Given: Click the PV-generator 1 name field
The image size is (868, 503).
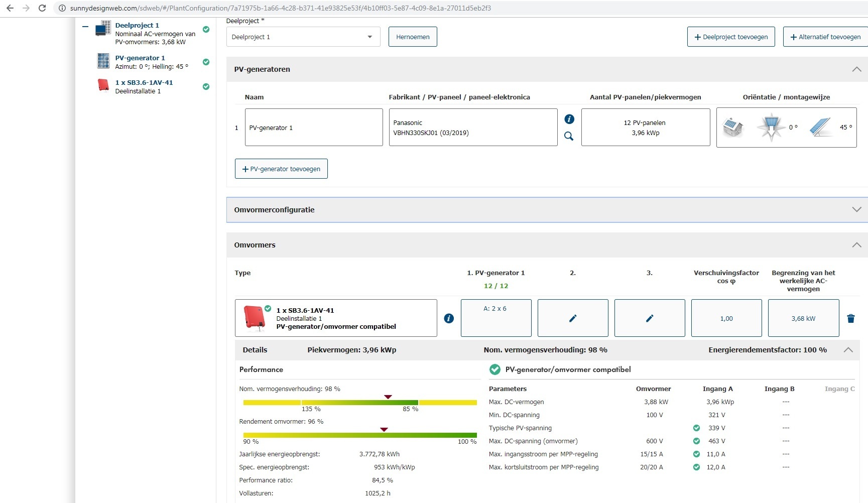Looking at the screenshot, I should click(313, 128).
